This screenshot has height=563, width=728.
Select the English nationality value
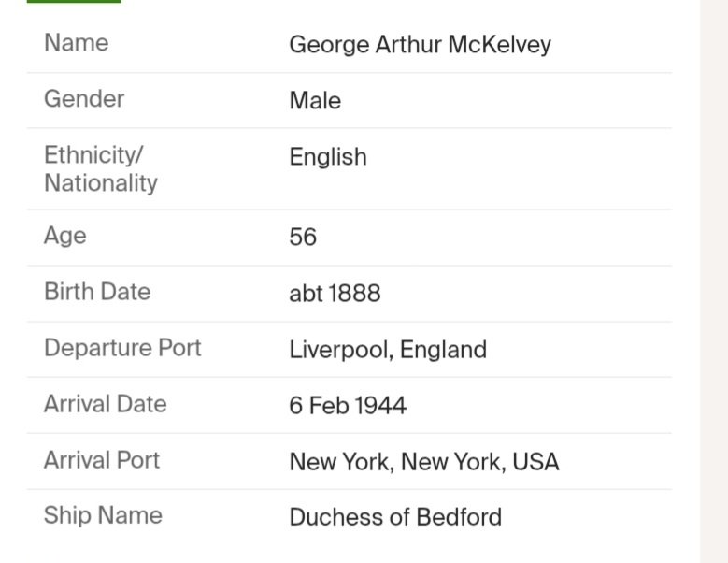click(328, 156)
